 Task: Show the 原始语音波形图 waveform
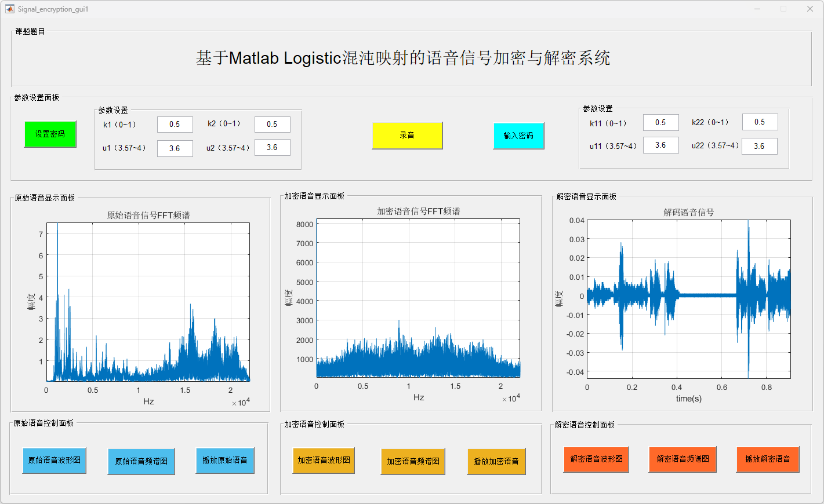click(x=55, y=461)
